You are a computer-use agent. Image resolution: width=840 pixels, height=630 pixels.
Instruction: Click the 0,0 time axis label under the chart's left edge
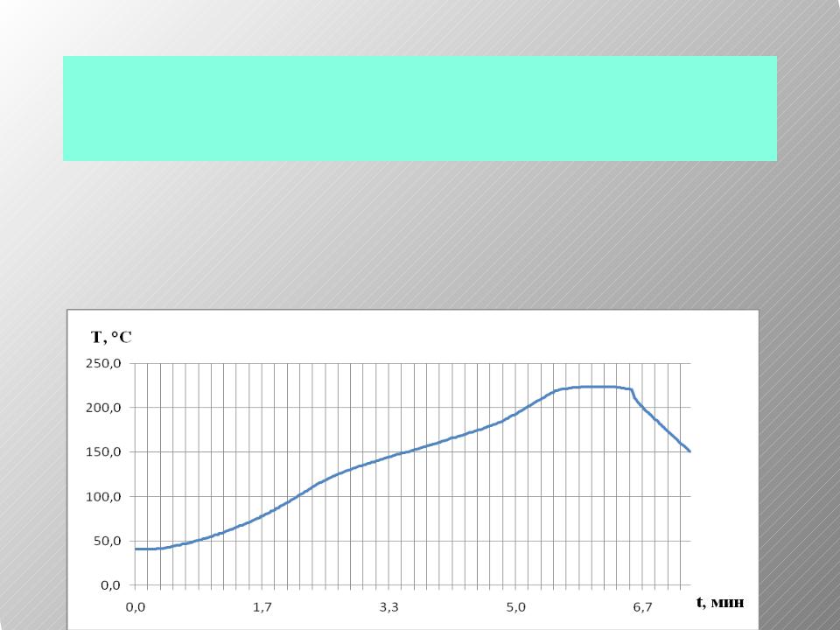click(135, 607)
